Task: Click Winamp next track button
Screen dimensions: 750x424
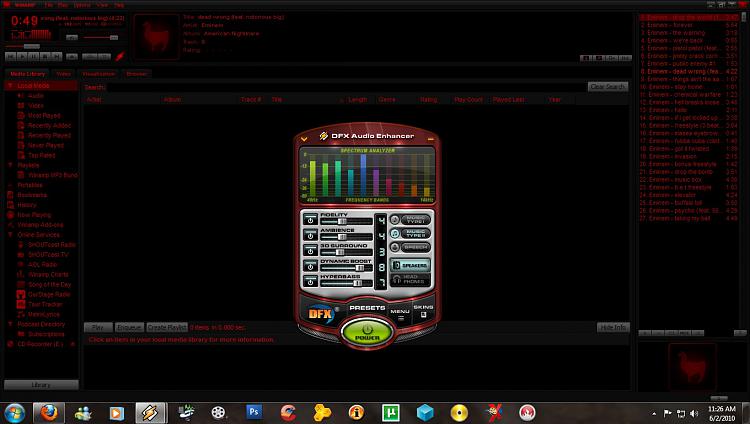Action: [56, 56]
